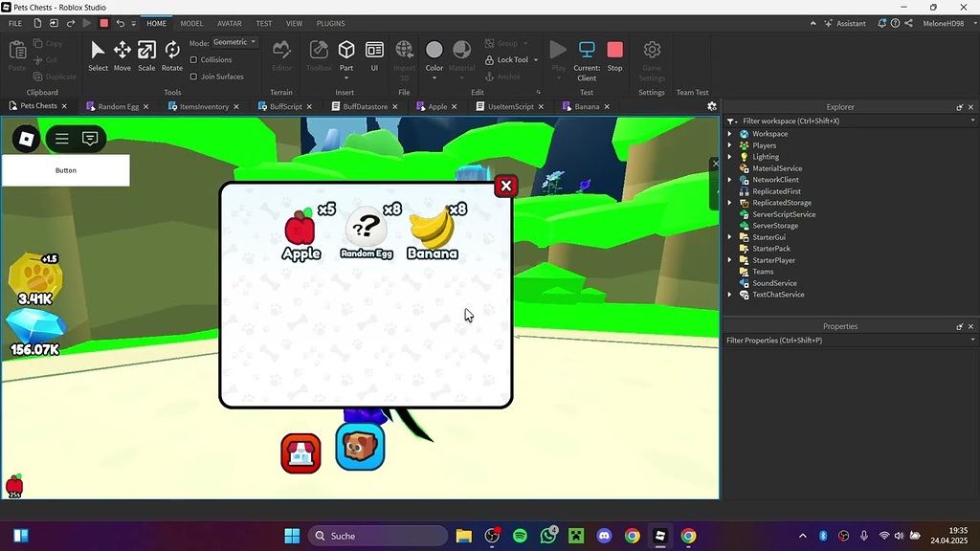Open the blue pets inventory button
Viewport: 980px width, 551px height.
pos(360,446)
